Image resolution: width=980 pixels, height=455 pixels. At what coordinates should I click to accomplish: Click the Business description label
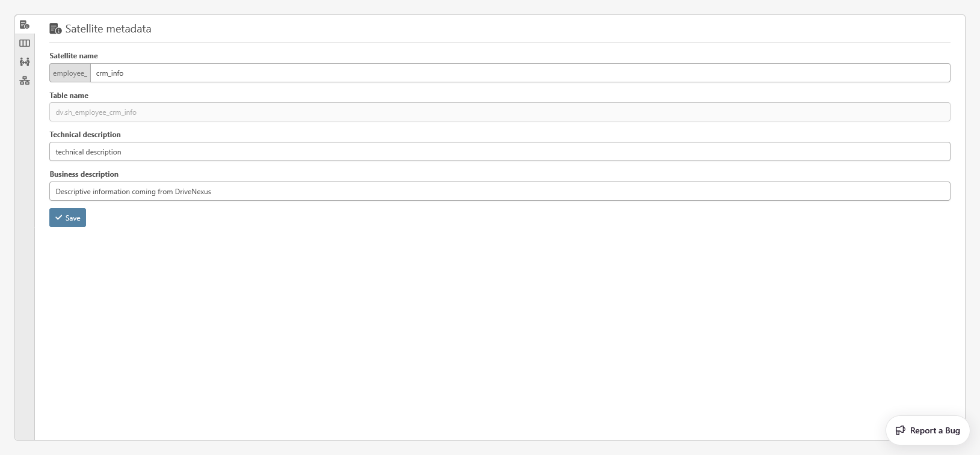click(84, 174)
